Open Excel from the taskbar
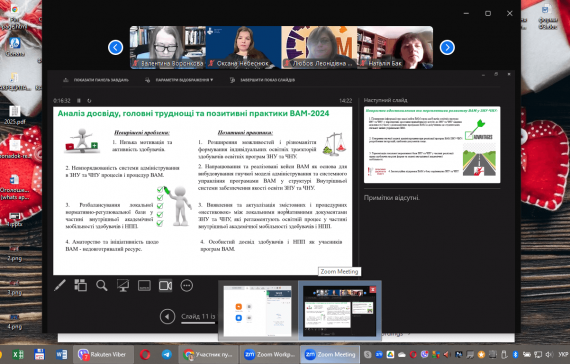The image size is (570, 364). point(18,354)
